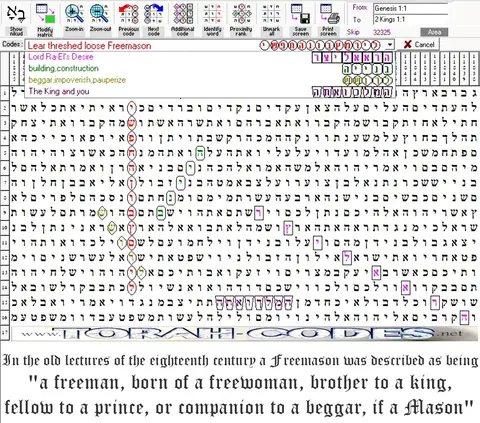Collapse the Codes dropdown arrow
The height and width of the screenshot is (423, 480).
[390, 45]
